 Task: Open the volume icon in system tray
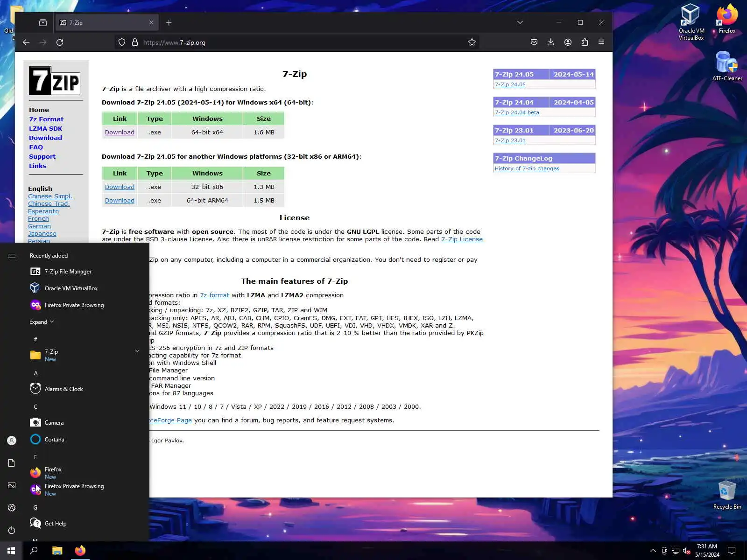pyautogui.click(x=686, y=551)
